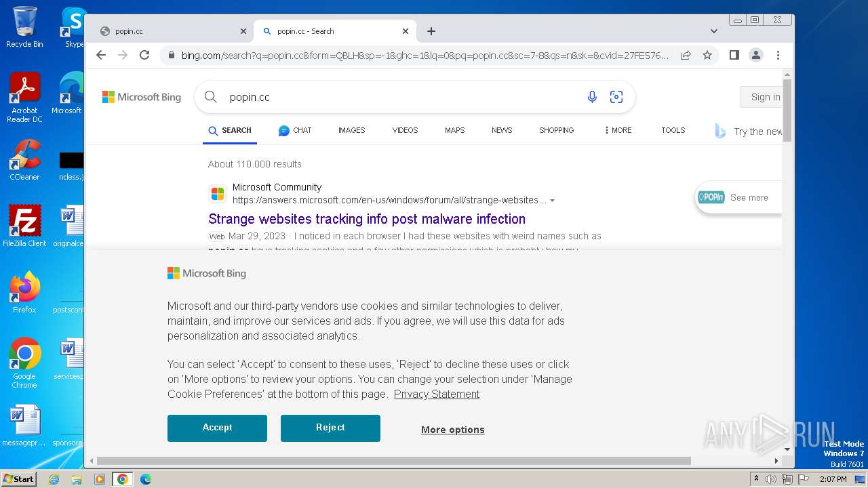Open the SHOPPING tab

pos(556,130)
